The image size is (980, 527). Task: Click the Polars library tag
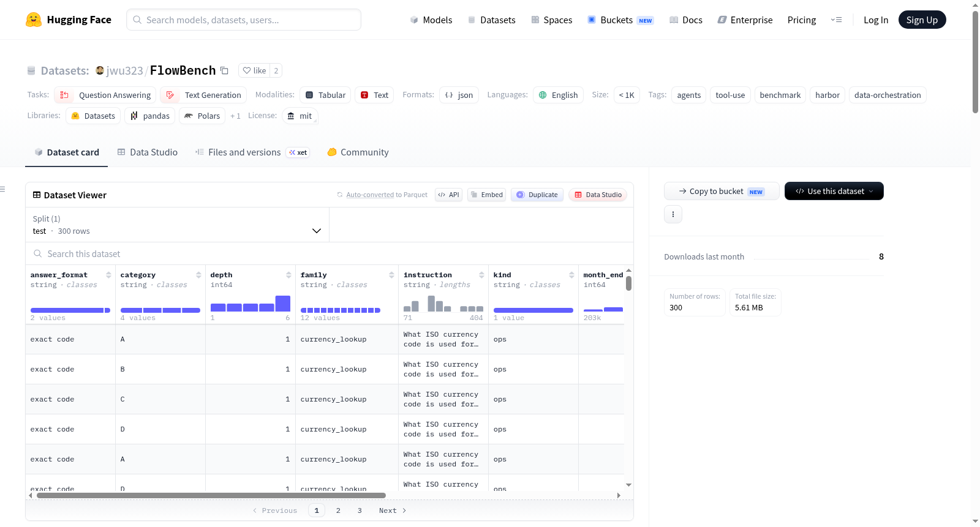[202, 116]
